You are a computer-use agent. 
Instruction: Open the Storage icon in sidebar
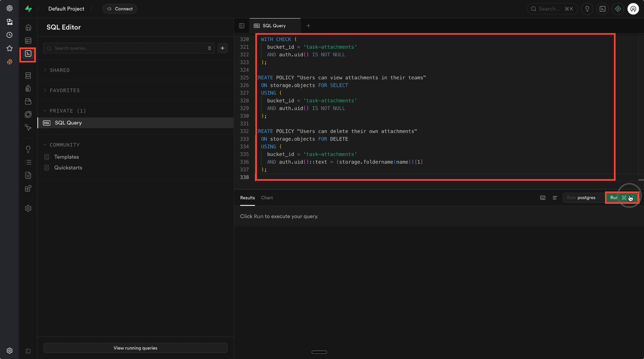(x=28, y=102)
